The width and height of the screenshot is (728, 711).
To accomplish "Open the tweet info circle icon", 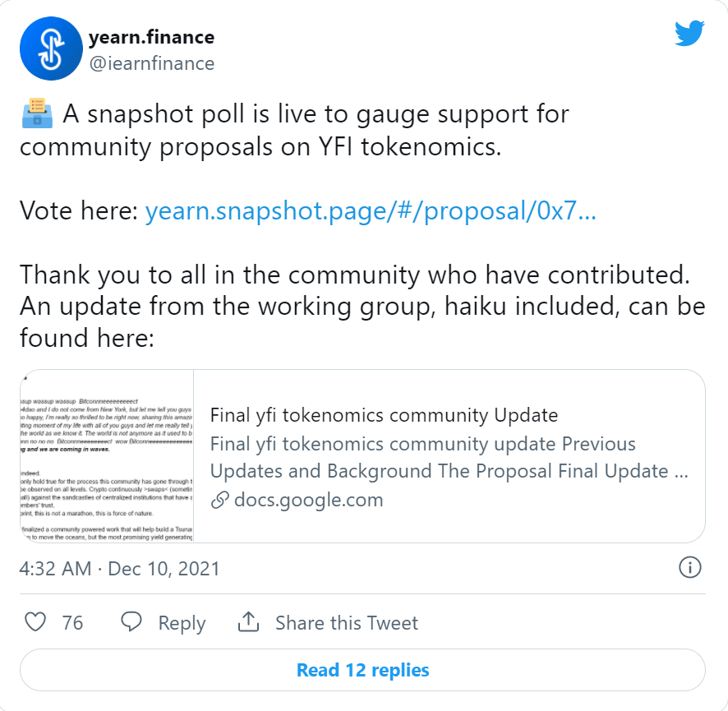I will point(690,567).
